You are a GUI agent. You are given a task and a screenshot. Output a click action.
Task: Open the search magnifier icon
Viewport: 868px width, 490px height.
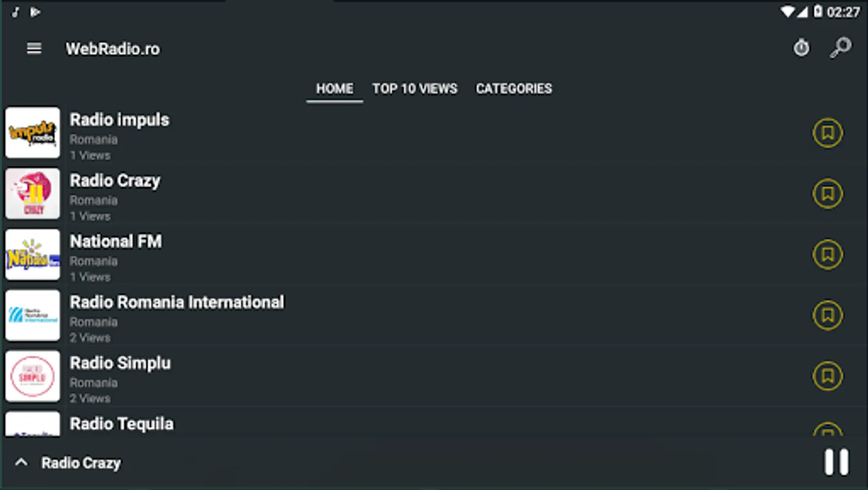(841, 47)
